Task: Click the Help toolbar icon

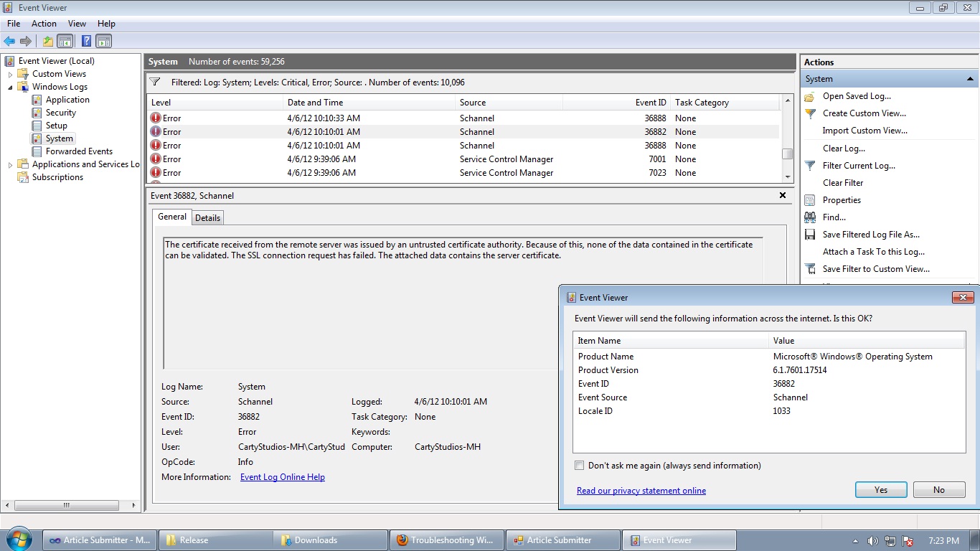Action: pos(86,41)
